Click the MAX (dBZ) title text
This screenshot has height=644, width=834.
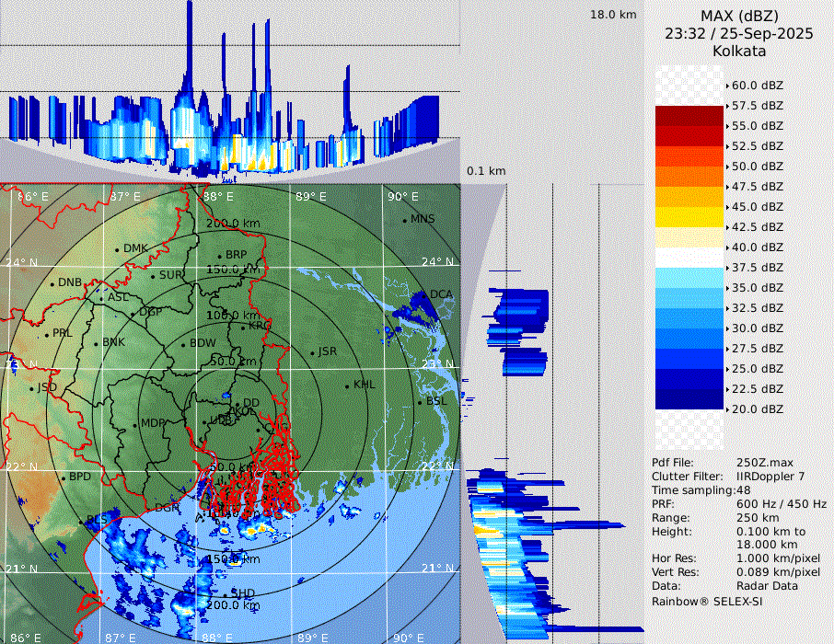tap(739, 16)
